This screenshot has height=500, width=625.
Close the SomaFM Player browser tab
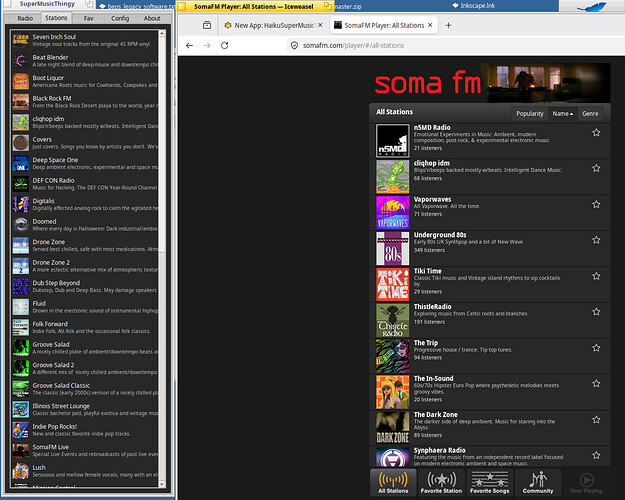pos(430,25)
